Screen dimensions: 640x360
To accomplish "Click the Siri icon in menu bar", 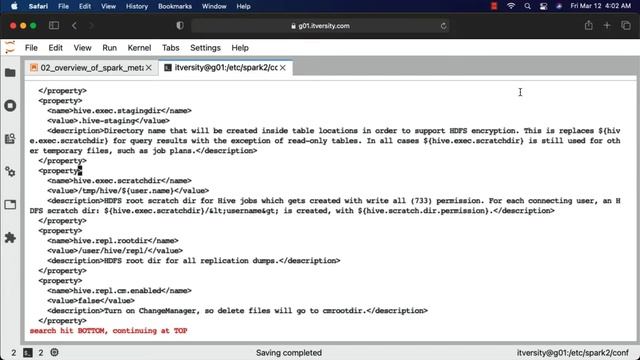I will (559, 6).
